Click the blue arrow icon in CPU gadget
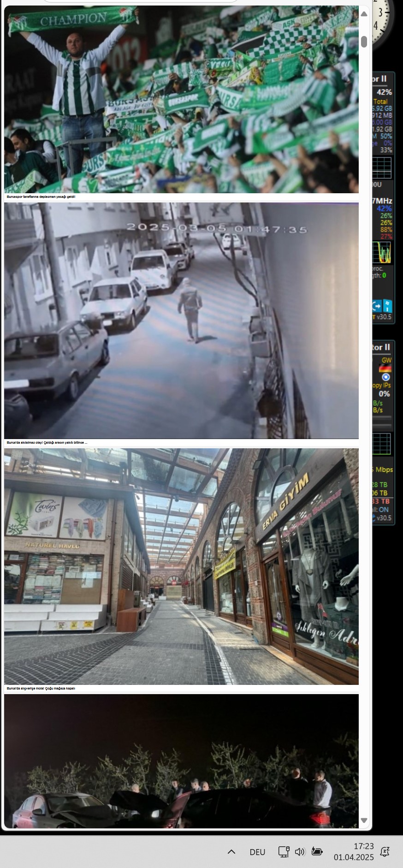 (377, 306)
